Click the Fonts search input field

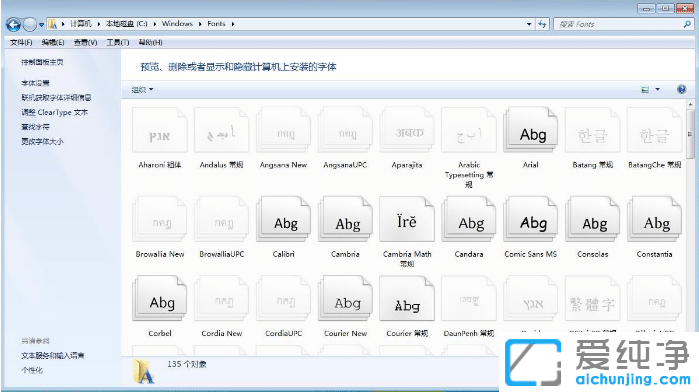tap(619, 24)
